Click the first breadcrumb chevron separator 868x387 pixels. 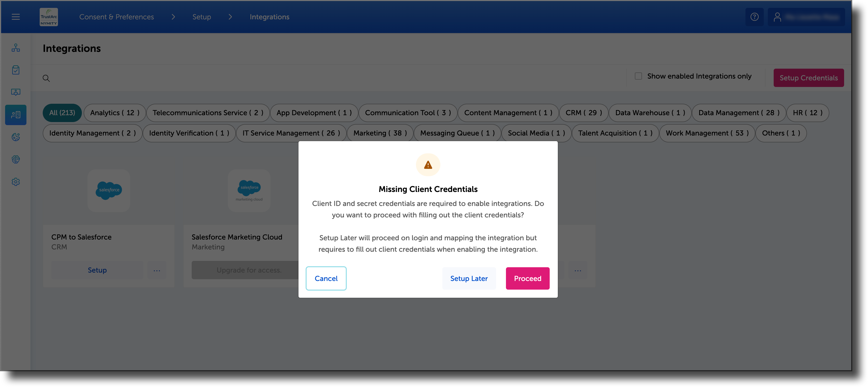click(x=173, y=17)
